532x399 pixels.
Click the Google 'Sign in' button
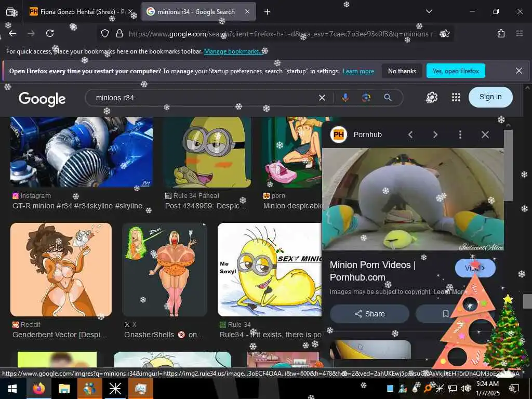[x=490, y=97]
